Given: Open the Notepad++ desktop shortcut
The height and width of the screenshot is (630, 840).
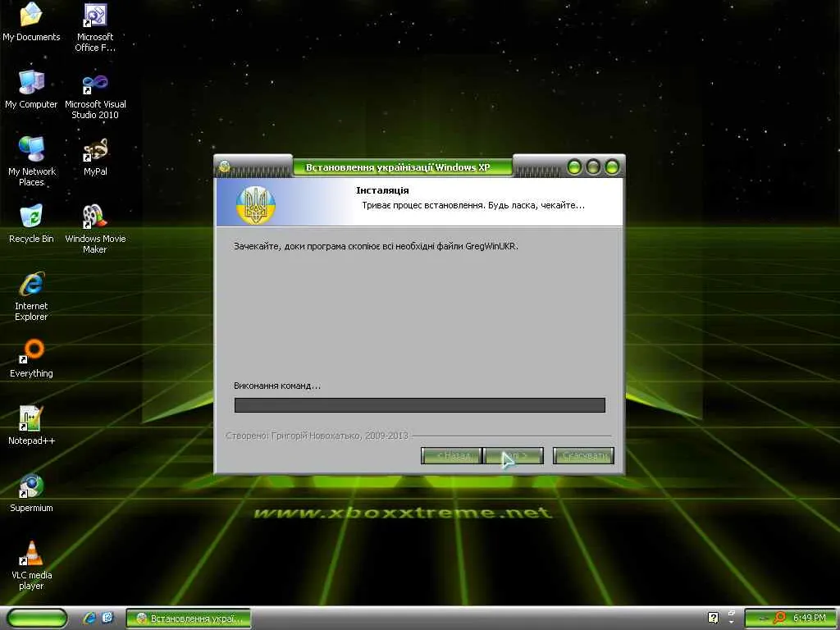Looking at the screenshot, I should (31, 426).
